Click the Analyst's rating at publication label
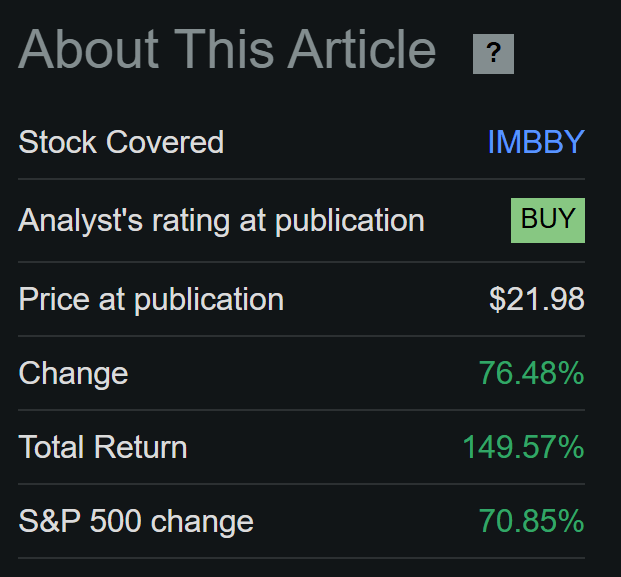The width and height of the screenshot is (621, 577). pyautogui.click(x=221, y=221)
